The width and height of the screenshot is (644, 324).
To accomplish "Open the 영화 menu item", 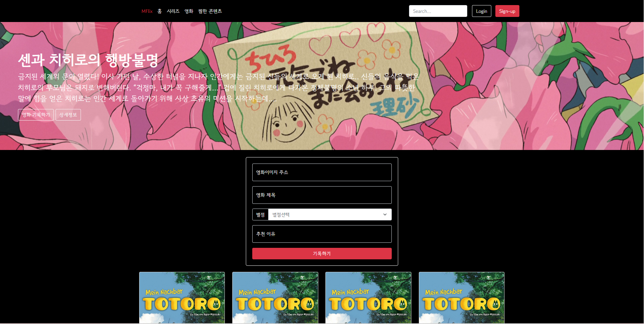I will (x=189, y=11).
